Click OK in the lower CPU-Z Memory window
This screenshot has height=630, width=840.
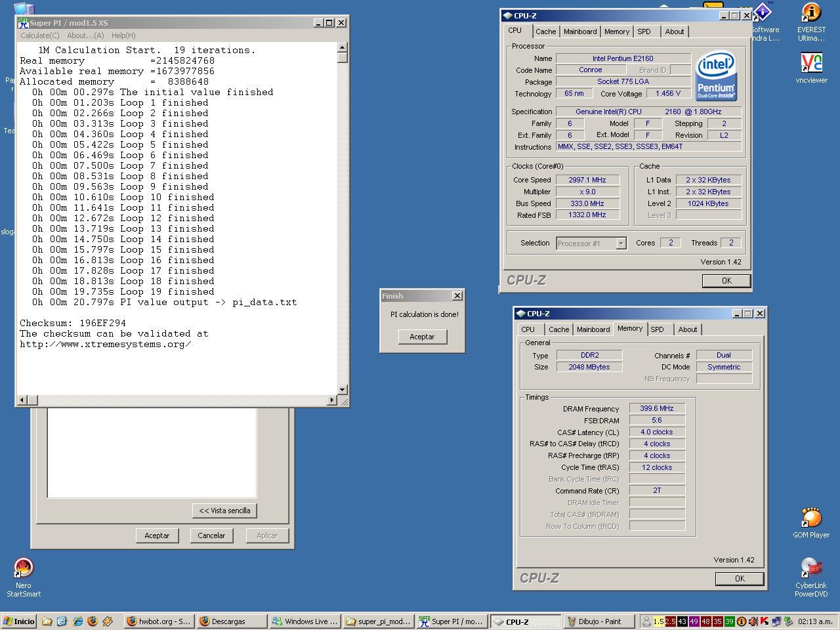740,579
